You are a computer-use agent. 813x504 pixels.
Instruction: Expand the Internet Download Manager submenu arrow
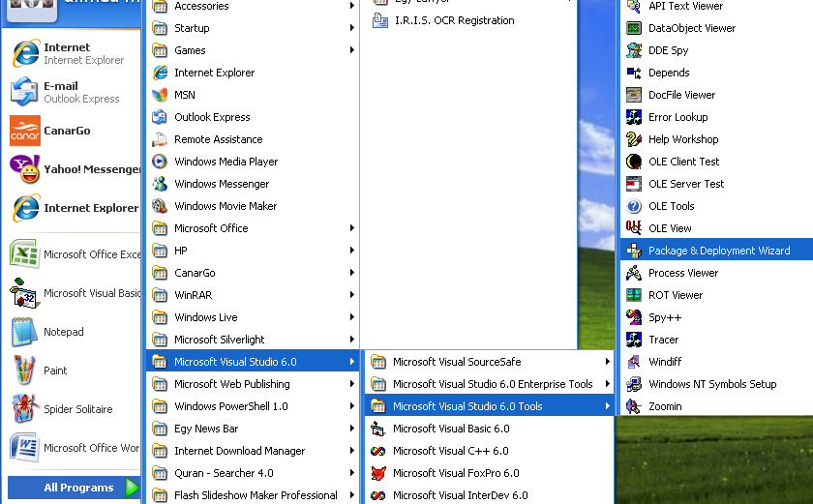pos(352,451)
